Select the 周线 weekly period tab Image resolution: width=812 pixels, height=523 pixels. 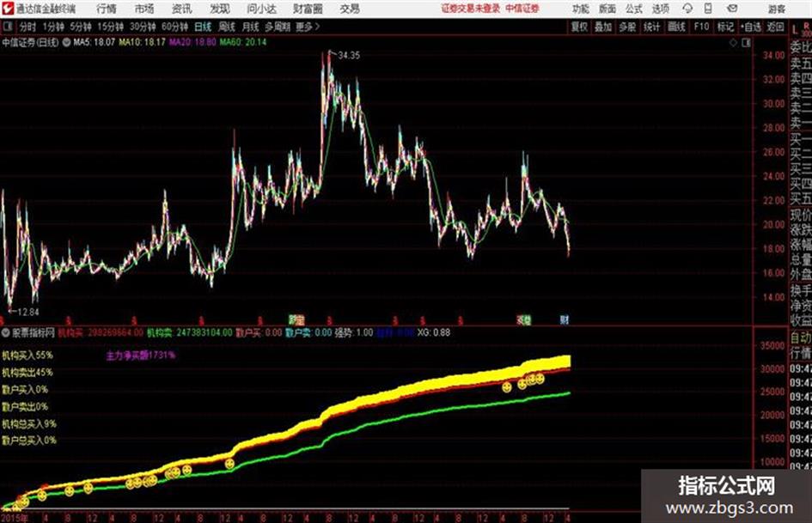tap(227, 27)
